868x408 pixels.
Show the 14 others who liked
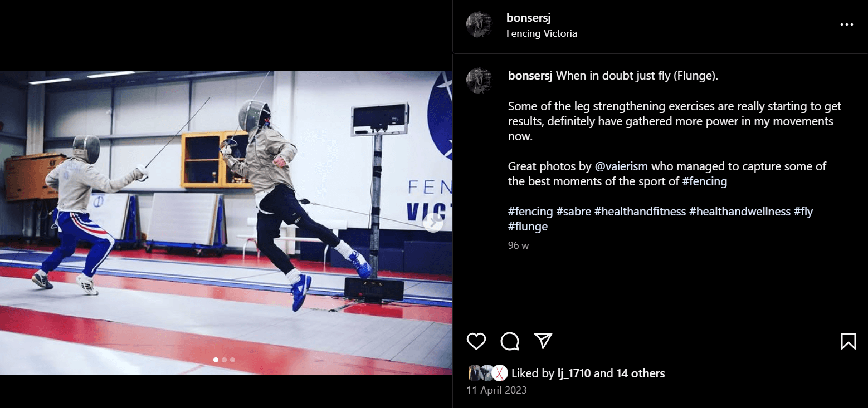(640, 373)
